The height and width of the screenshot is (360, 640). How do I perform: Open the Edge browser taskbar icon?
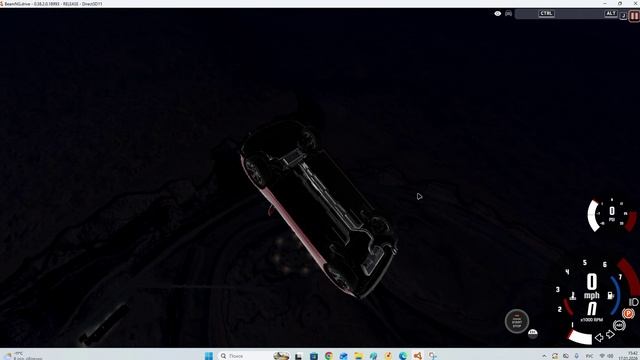click(x=403, y=356)
